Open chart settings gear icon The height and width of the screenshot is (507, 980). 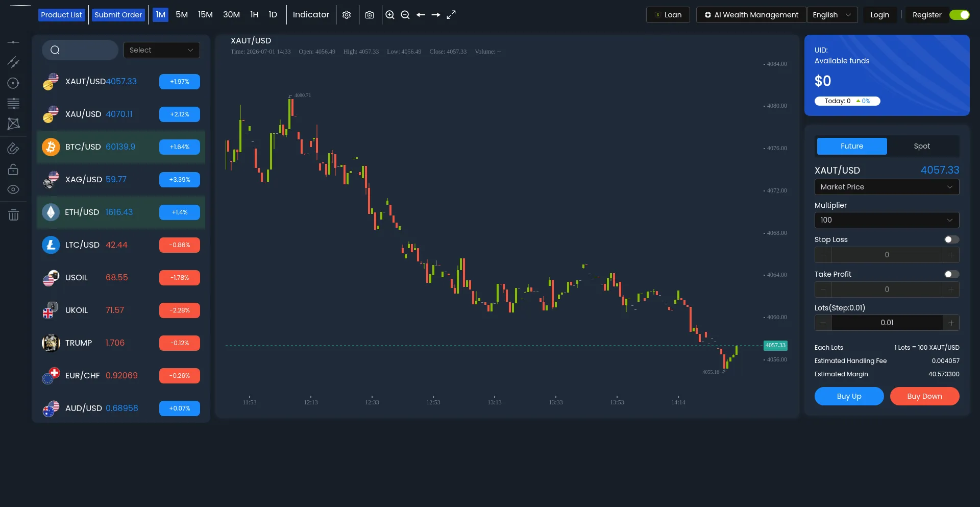click(x=347, y=15)
